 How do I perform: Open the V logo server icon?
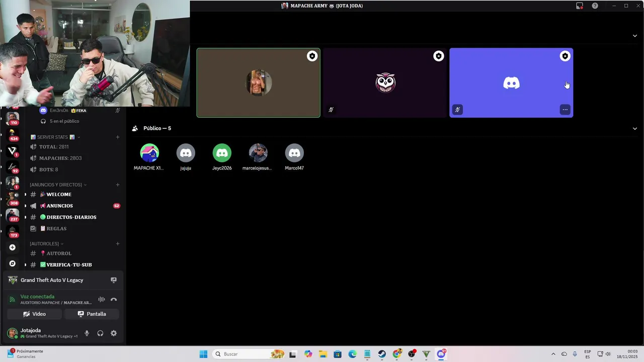13,150
